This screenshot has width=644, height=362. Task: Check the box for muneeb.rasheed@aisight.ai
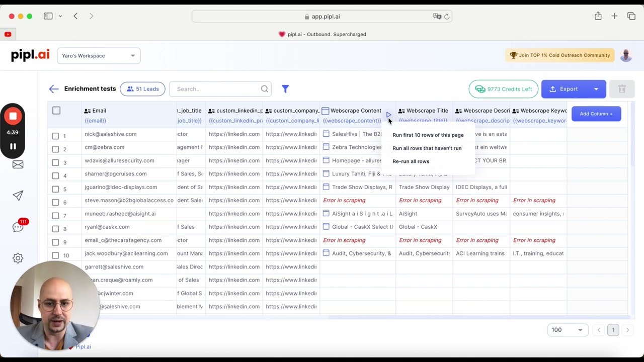[55, 216]
